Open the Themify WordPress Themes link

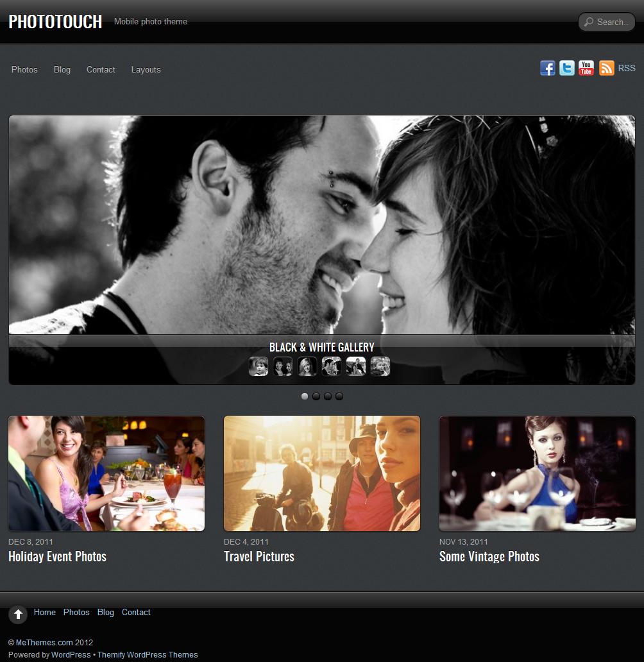pos(148,655)
